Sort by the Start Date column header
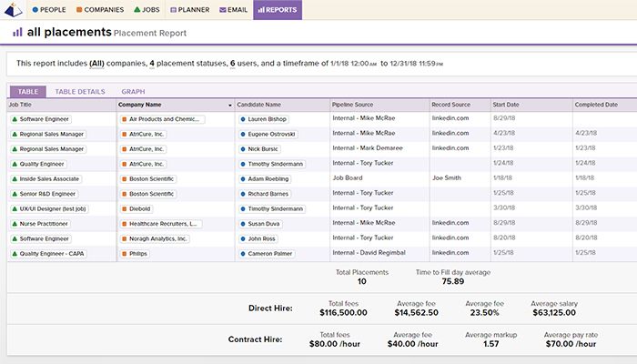Image resolution: width=637 pixels, height=364 pixels. pos(506,105)
